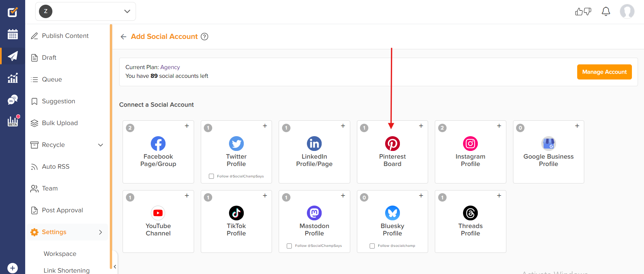Click the TikTok logo icon
The width and height of the screenshot is (644, 274).
[236, 213]
